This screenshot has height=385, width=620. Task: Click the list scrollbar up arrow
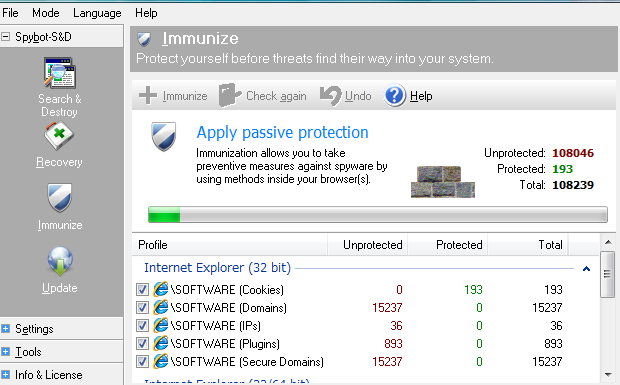tap(608, 242)
